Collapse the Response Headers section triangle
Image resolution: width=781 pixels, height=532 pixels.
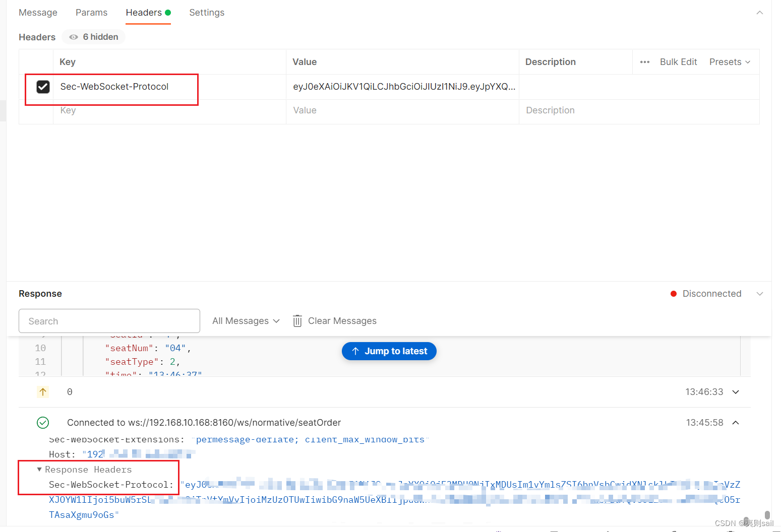click(x=39, y=469)
